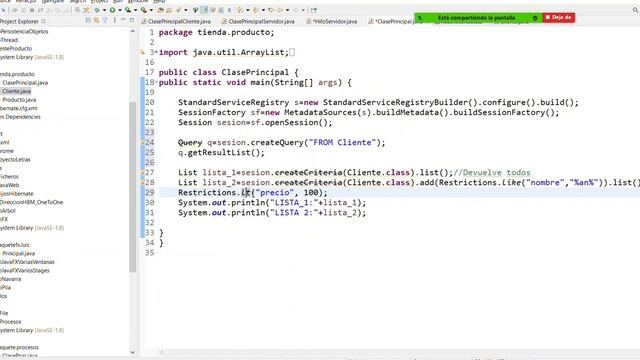Image resolution: width=640 pixels, height=360 pixels.
Task: Select the Dependencies node in the tree
Action: click(20, 117)
